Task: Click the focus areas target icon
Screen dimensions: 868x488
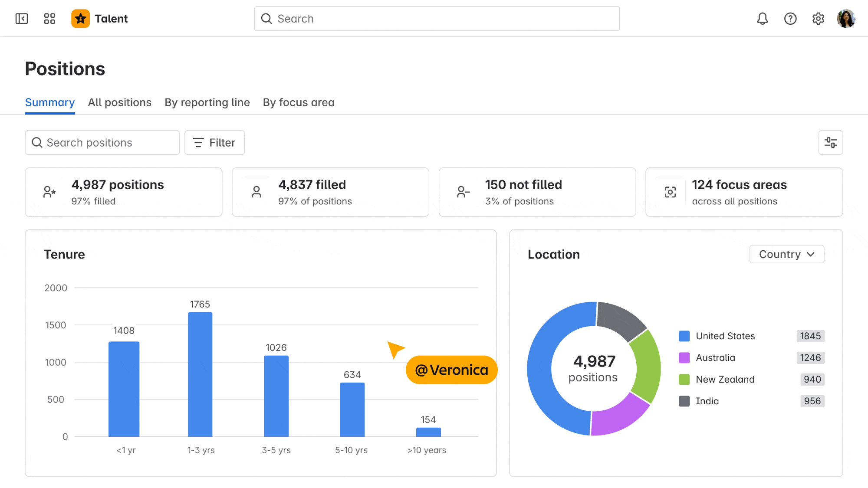Action: (x=670, y=192)
